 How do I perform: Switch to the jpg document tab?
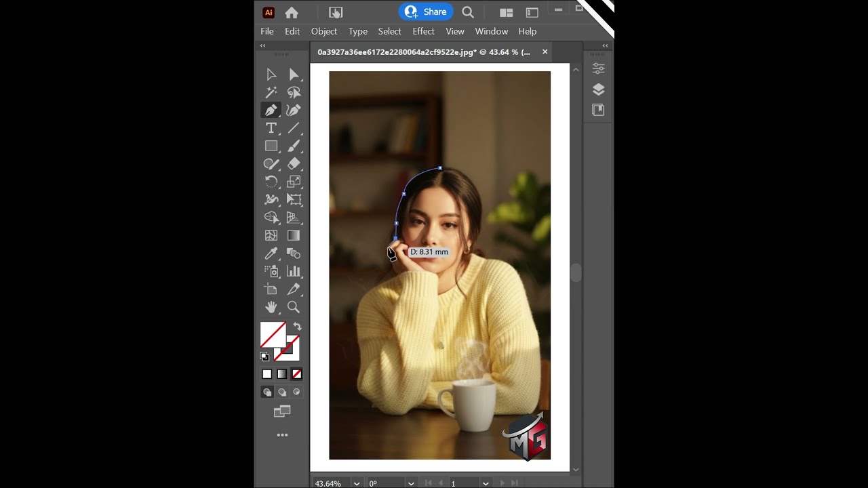[x=424, y=52]
